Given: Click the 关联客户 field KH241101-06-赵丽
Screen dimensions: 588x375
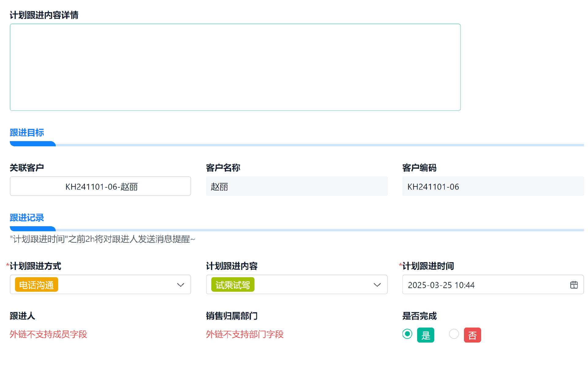Looking at the screenshot, I should point(100,186).
